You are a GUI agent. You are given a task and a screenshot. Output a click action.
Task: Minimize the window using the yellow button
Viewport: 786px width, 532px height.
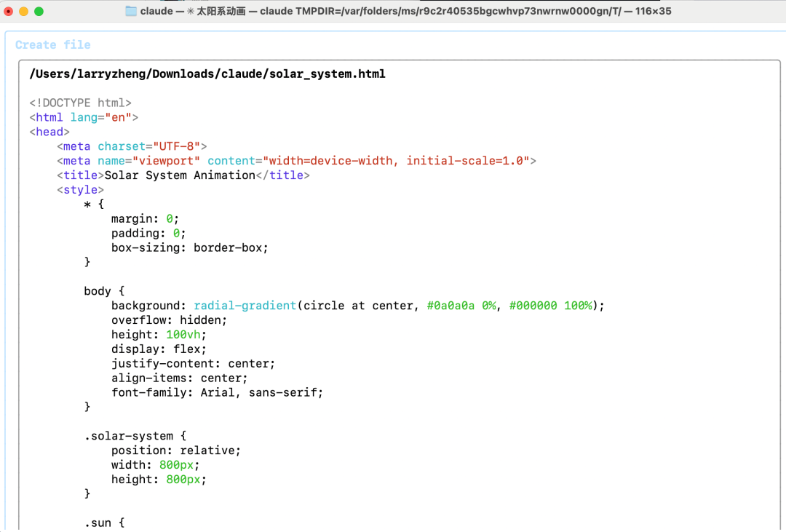click(24, 11)
